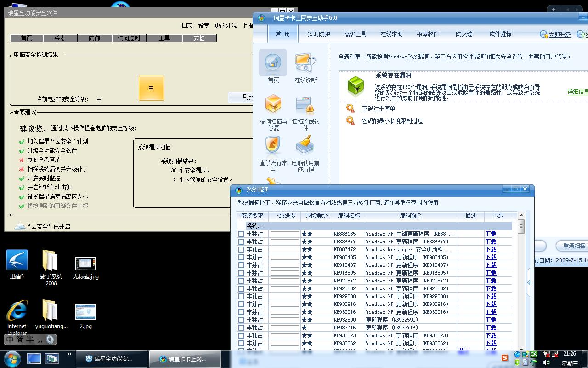
Task: Open the 实时防护 tab in 卡卡上网安全助手
Action: (x=319, y=34)
